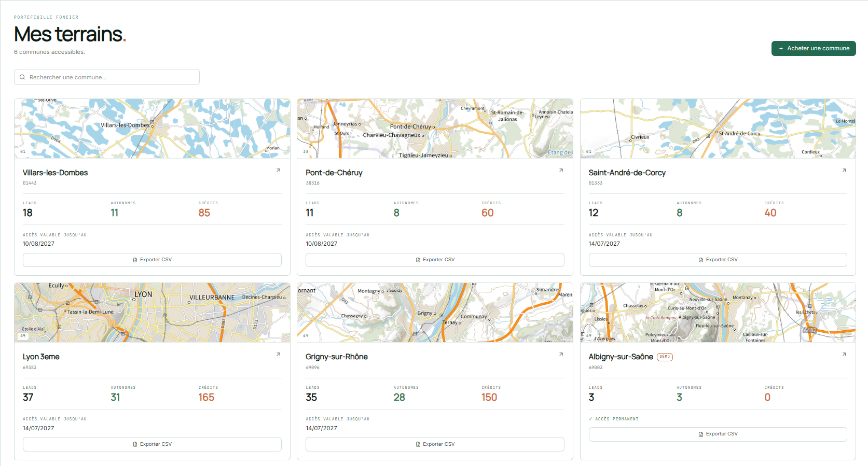Click postal code 01333 under Saint-André-de-Corcy
868x466 pixels.
pos(596,183)
